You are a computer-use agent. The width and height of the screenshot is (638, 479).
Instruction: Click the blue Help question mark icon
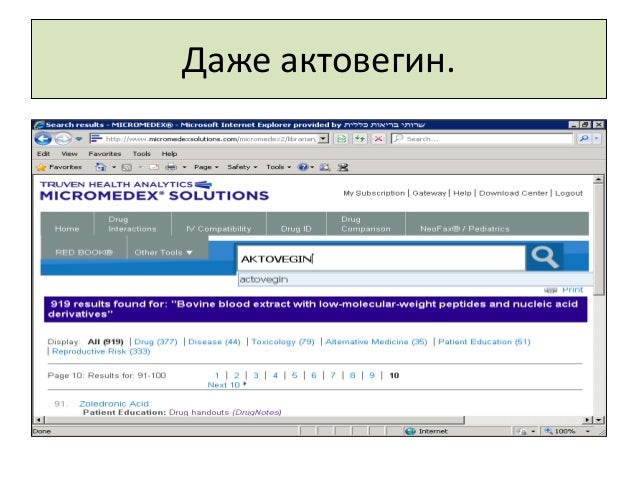[303, 167]
